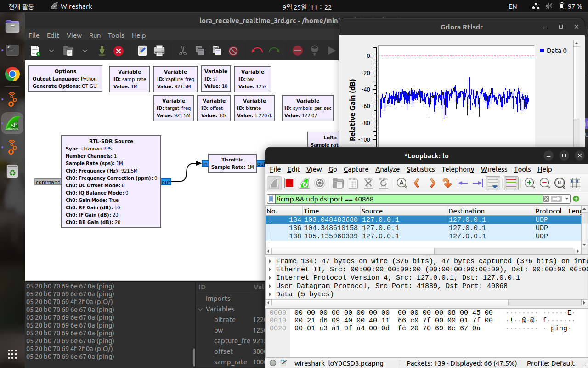Viewport: 588px width, 368px height.
Task: Click the edit properties pencil icon
Action: [142, 51]
